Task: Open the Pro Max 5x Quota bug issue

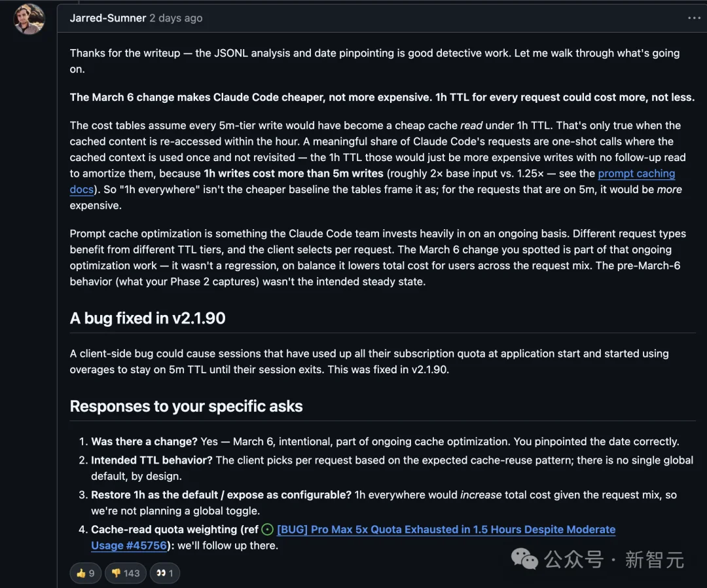Action: [x=446, y=530]
